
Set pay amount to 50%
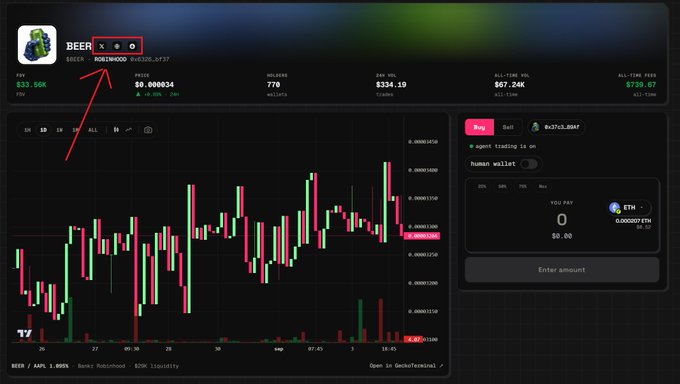click(502, 187)
